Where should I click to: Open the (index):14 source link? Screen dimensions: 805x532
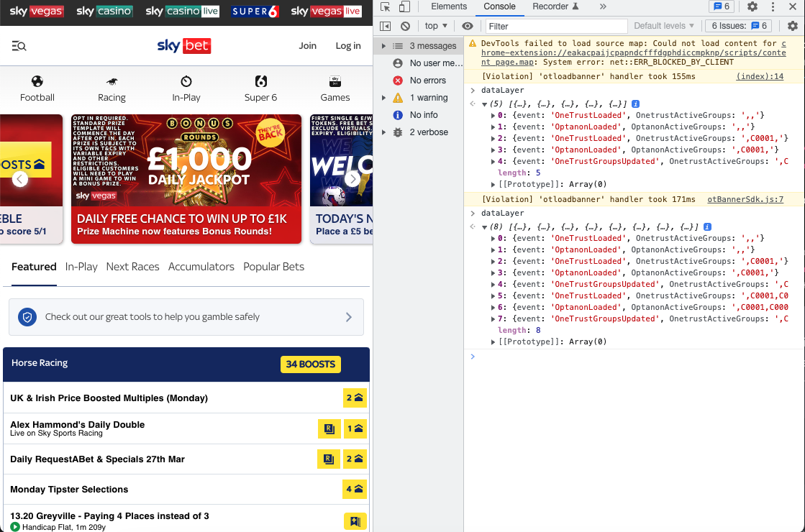760,76
